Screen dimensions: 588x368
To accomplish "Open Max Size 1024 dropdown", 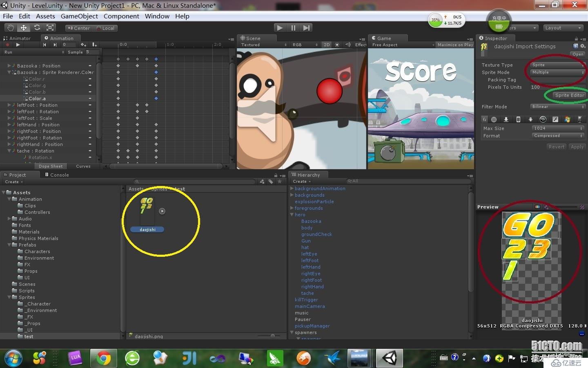I will pyautogui.click(x=558, y=128).
